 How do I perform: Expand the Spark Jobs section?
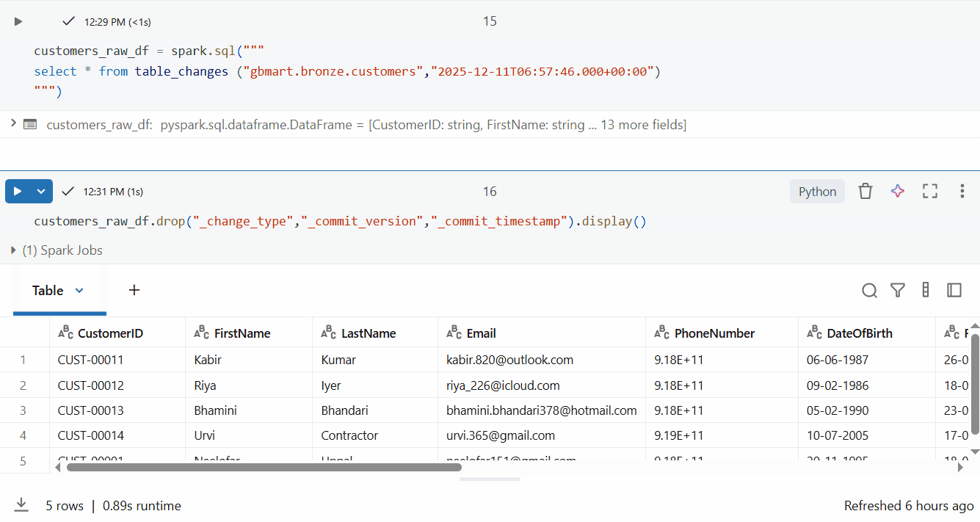point(13,250)
